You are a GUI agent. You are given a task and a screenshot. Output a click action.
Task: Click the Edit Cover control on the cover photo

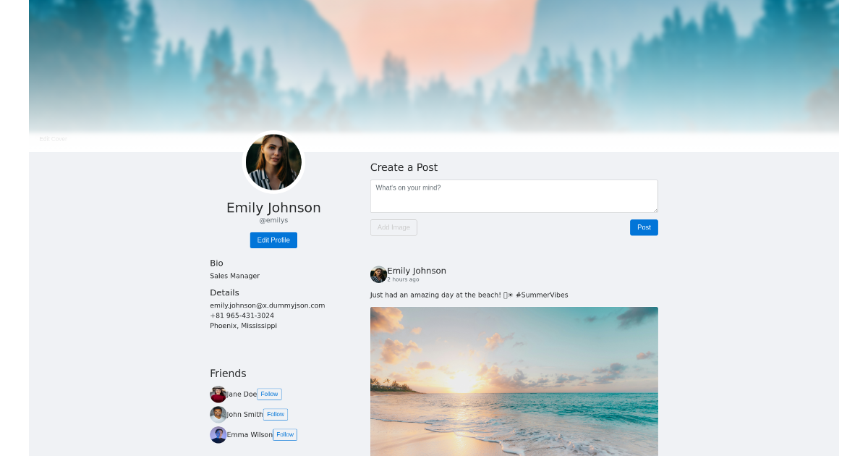pos(53,138)
